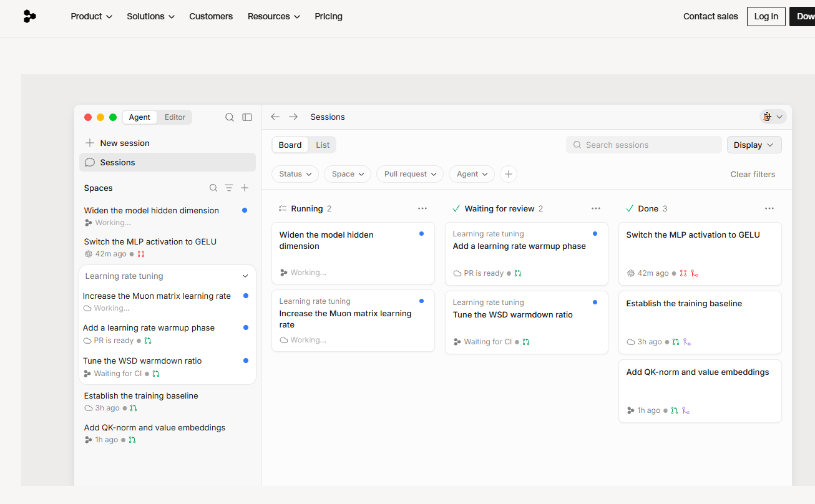815x504 pixels.
Task: Open Add a learning rate warmup phase card
Action: [527, 254]
